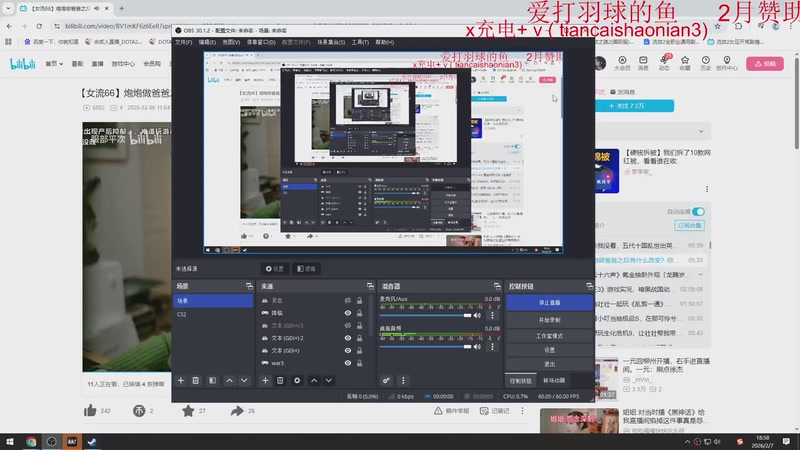Open browser tab search dropdown

[8, 8]
